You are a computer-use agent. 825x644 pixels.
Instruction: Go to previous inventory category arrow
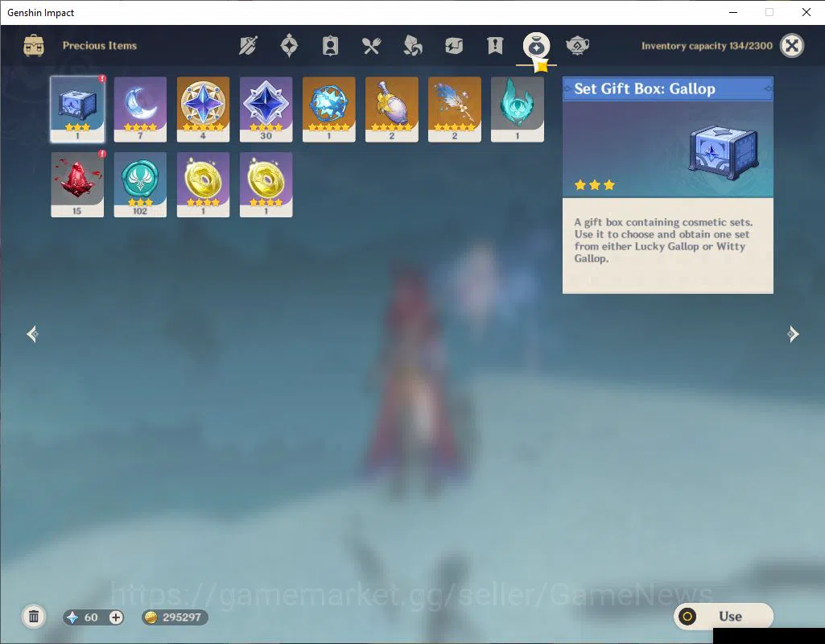pos(33,334)
